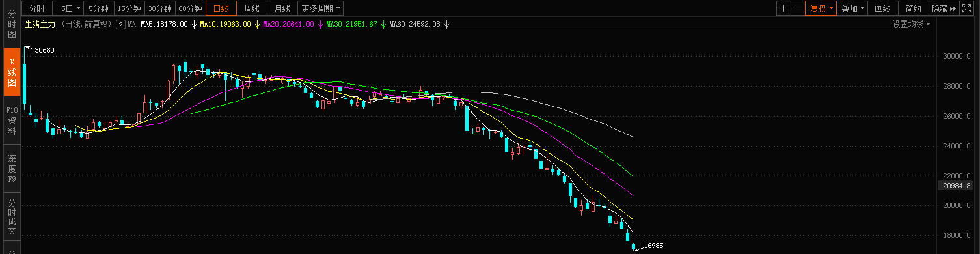This screenshot has width=980, height=254.
Task: Click the 18000.0 price axis label
Action: (x=957, y=235)
